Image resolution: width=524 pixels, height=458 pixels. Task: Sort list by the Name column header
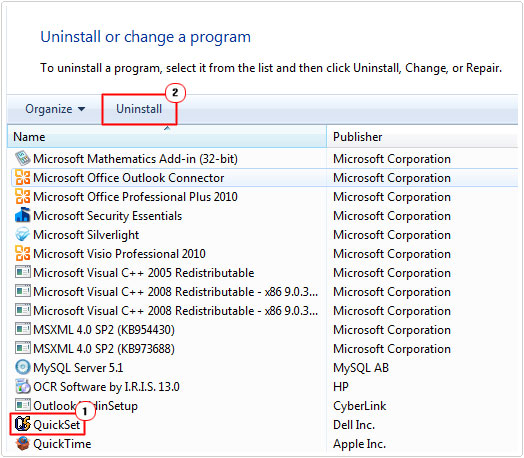(x=167, y=137)
